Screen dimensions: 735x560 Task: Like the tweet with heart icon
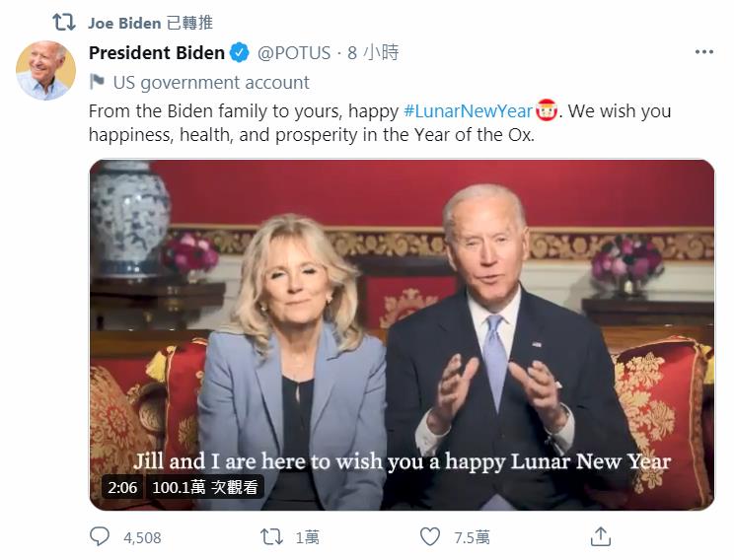click(x=430, y=536)
